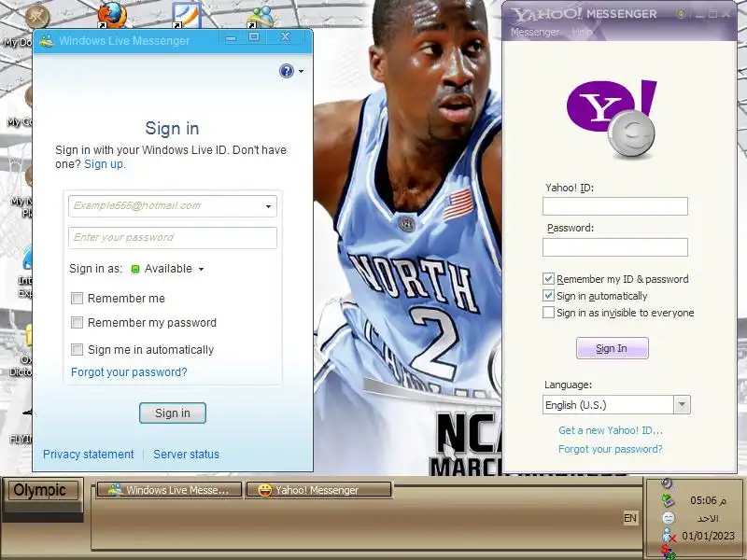Switch to Yahoo! Messenger taskbar button
The height and width of the screenshot is (560, 747).
pos(318,490)
